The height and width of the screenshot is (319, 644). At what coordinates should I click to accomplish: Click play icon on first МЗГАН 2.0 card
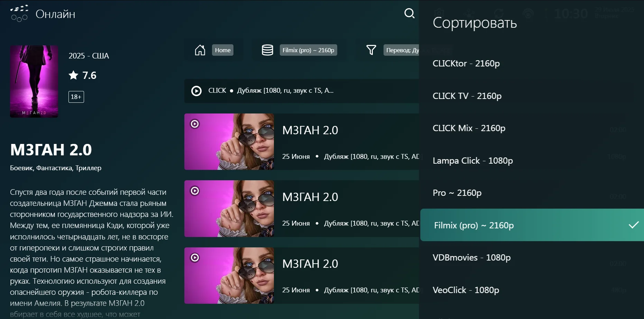[195, 124]
